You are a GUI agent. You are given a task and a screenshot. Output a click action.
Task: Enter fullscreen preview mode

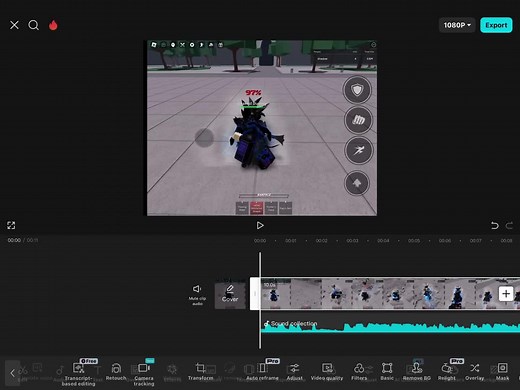point(11,225)
